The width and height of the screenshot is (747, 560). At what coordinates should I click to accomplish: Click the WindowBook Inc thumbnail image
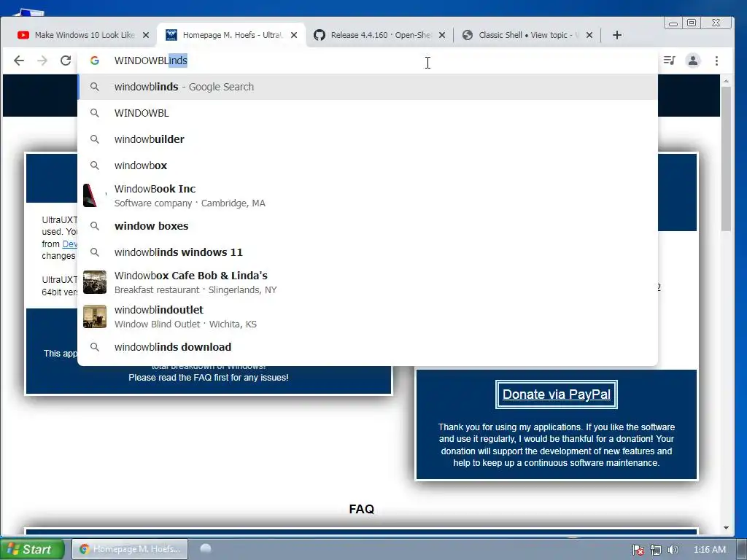click(95, 195)
